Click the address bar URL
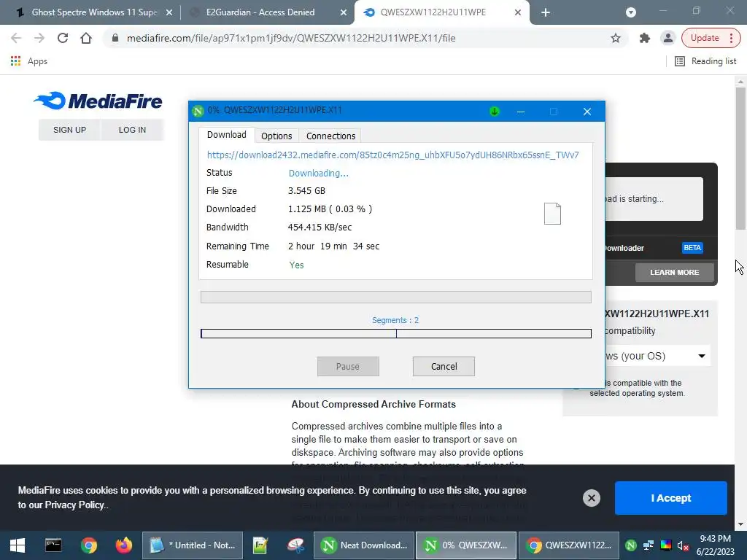This screenshot has height=560, width=747. pyautogui.click(x=291, y=38)
